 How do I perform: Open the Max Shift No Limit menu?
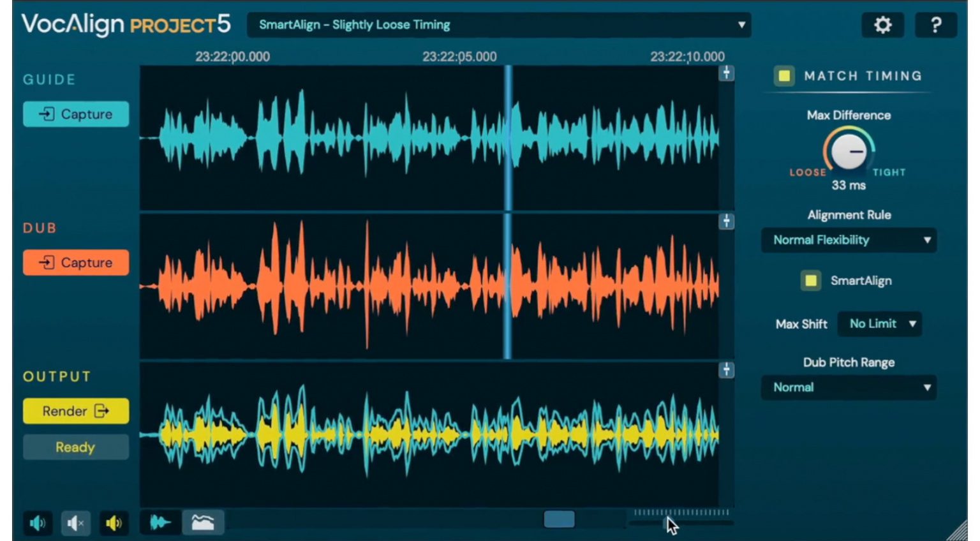879,324
